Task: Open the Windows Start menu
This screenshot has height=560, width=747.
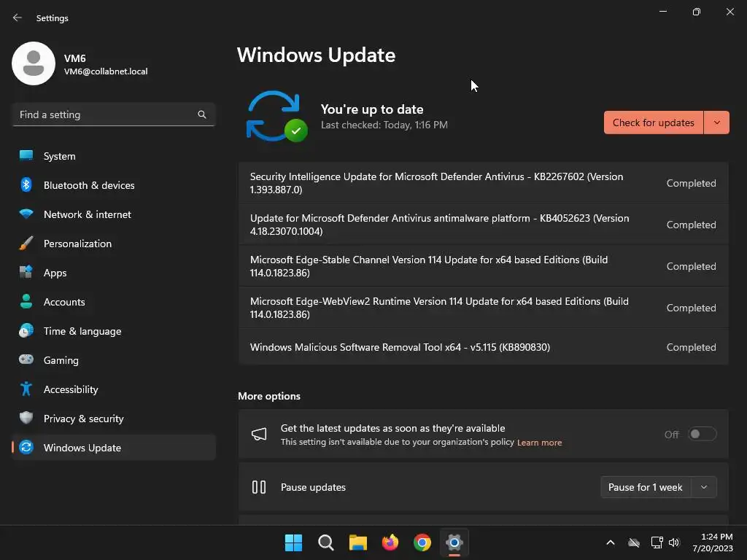Action: click(293, 542)
